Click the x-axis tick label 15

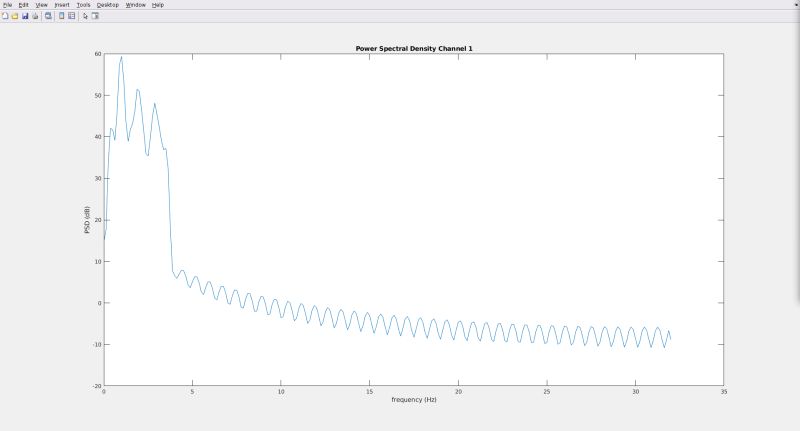(369, 392)
